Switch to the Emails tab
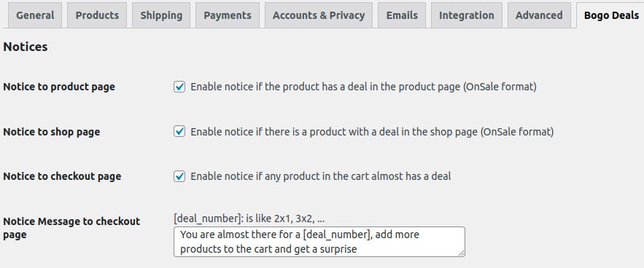The width and height of the screenshot is (644, 268). point(402,15)
